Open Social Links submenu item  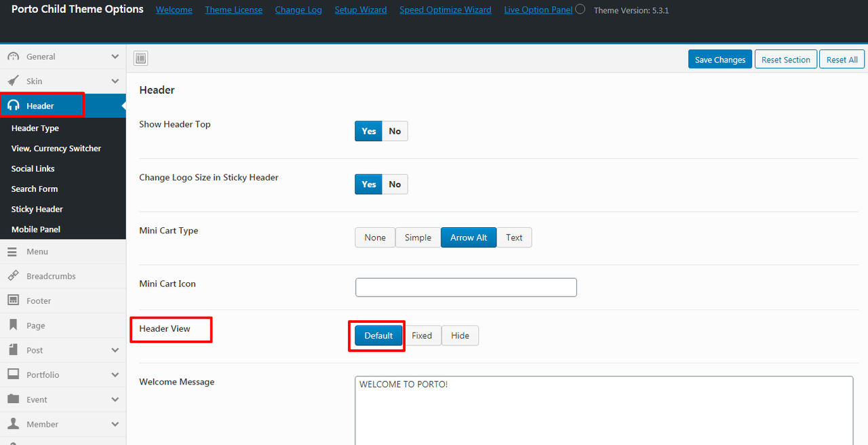[33, 169]
